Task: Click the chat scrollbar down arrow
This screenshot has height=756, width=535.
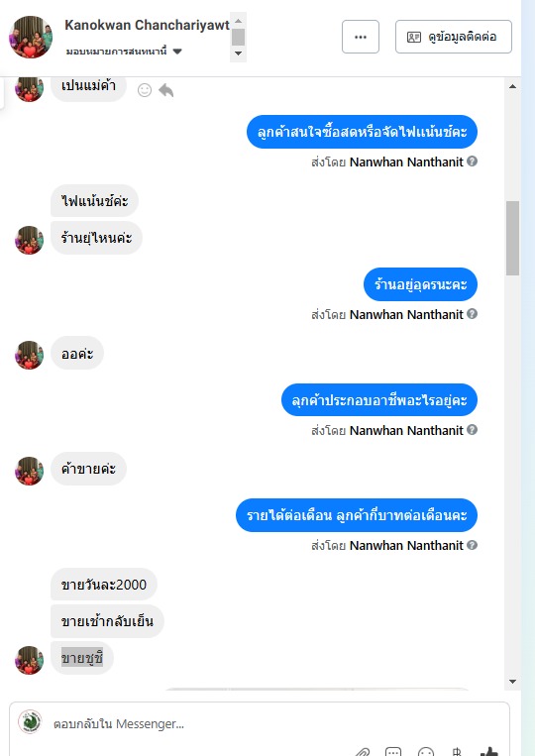Action: pyautogui.click(x=512, y=682)
